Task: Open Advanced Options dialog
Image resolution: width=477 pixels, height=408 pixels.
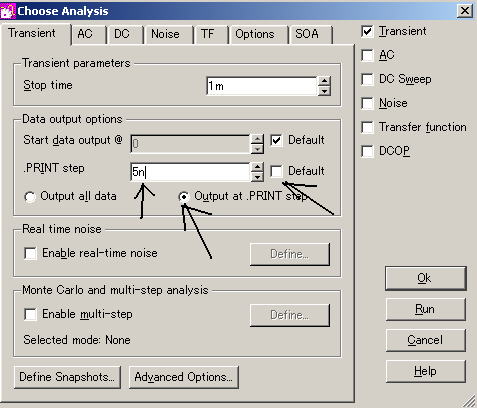Action: pos(184,377)
